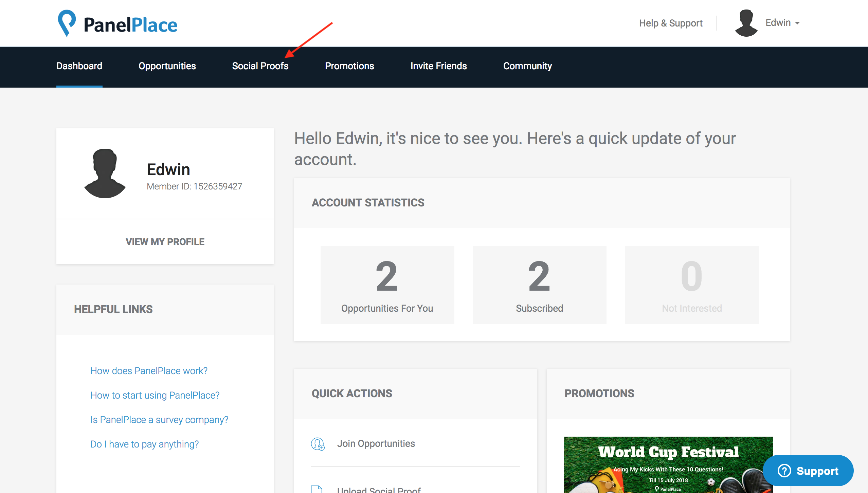
Task: Open 'Is PanelPlace a survey company?' link
Action: coord(159,420)
